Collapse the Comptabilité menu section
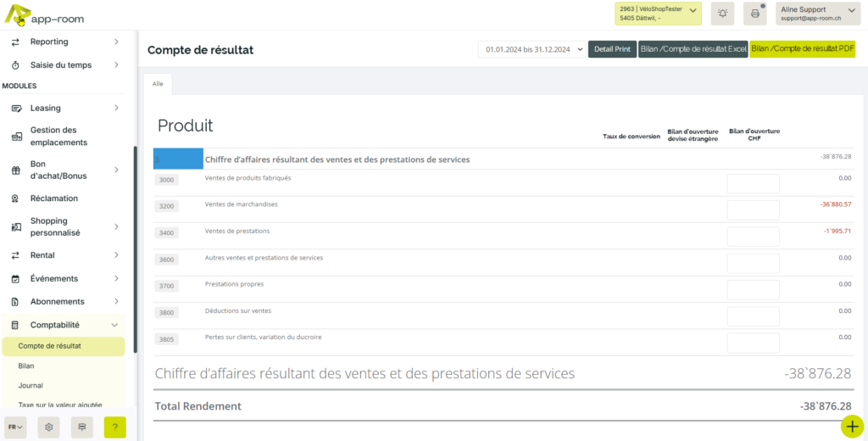The image size is (868, 441). coord(114,325)
